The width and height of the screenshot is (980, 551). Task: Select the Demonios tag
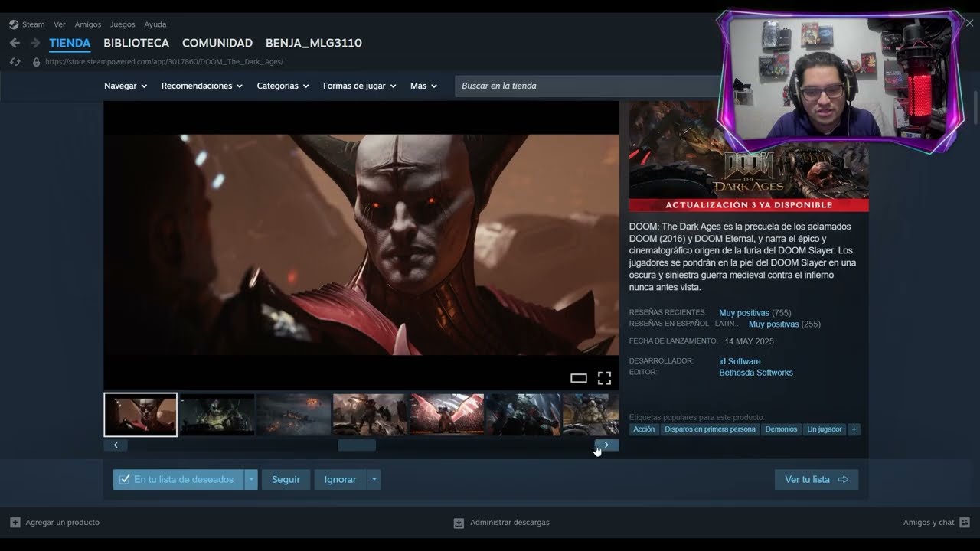(781, 429)
